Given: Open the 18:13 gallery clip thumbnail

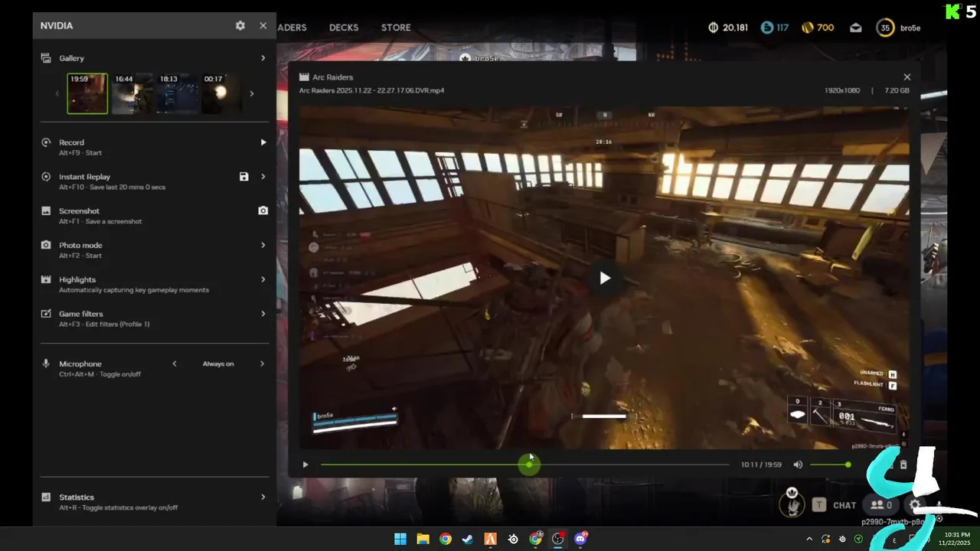Looking at the screenshot, I should click(x=176, y=93).
